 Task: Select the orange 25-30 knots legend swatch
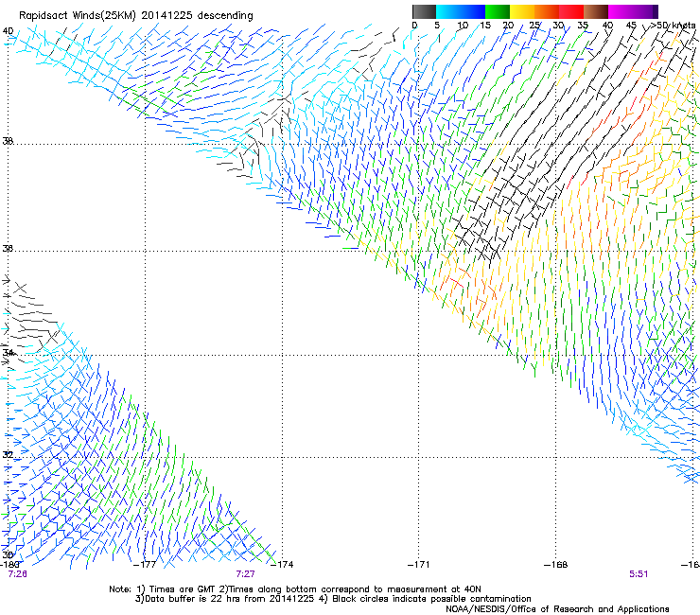click(547, 11)
